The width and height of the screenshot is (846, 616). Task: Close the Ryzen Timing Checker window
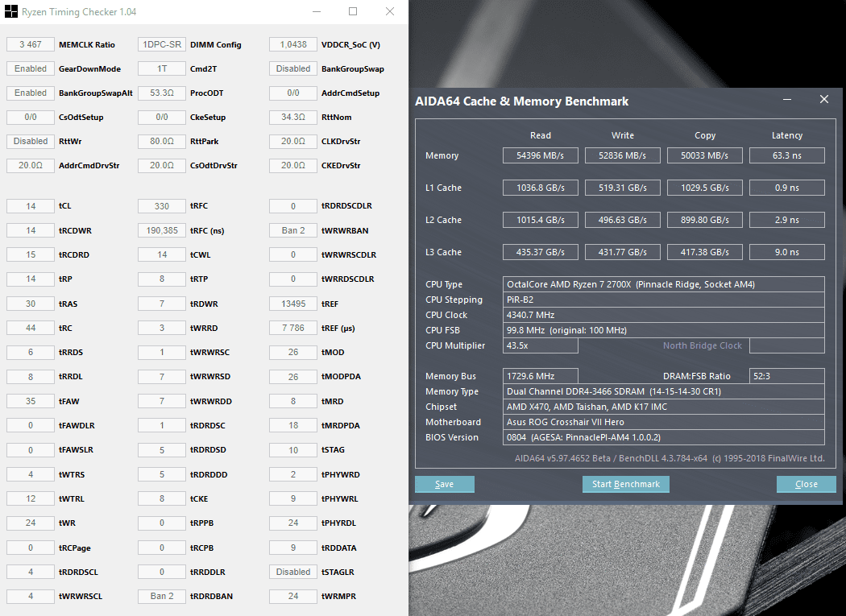[x=389, y=11]
